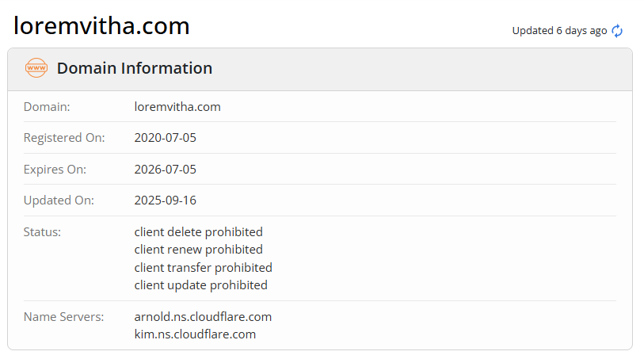Click the registered date 2020-07-05
Viewport: 644px width, 359px height.
point(166,138)
